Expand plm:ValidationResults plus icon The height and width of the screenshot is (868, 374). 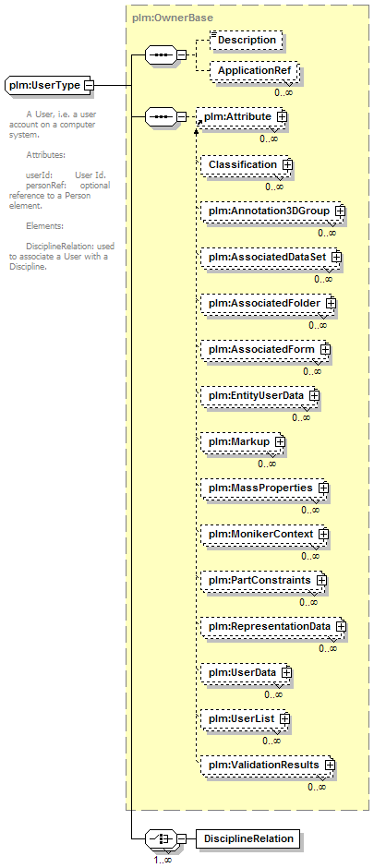(329, 764)
